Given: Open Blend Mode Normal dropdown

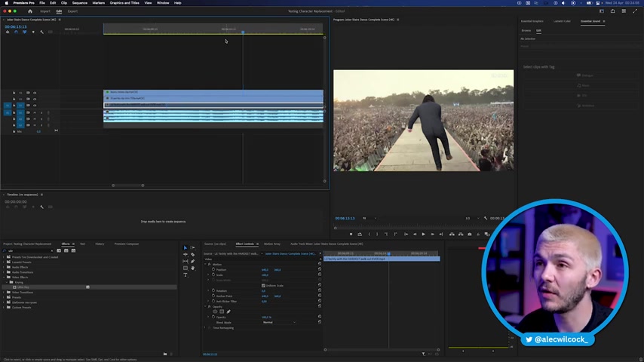Looking at the screenshot, I should 279,323.
